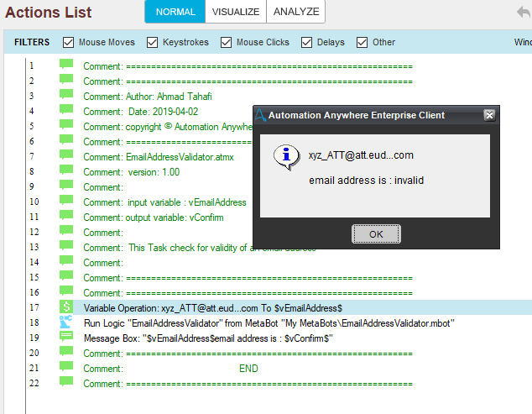Click the Actions List heading
This screenshot has width=532, height=414.
(x=48, y=13)
